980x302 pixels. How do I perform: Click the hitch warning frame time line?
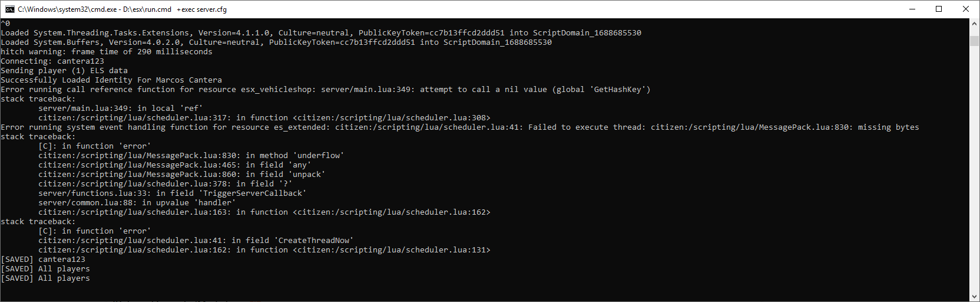[107, 52]
